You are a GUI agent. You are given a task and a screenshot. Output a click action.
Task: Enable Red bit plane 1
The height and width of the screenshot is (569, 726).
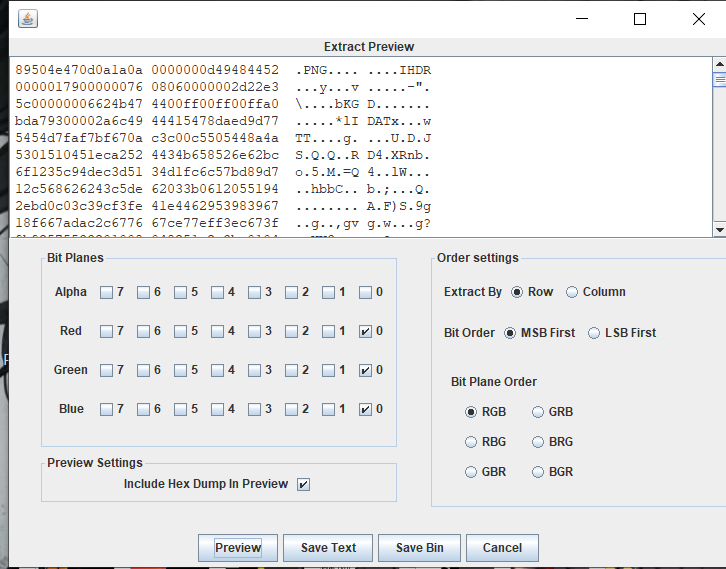(328, 331)
